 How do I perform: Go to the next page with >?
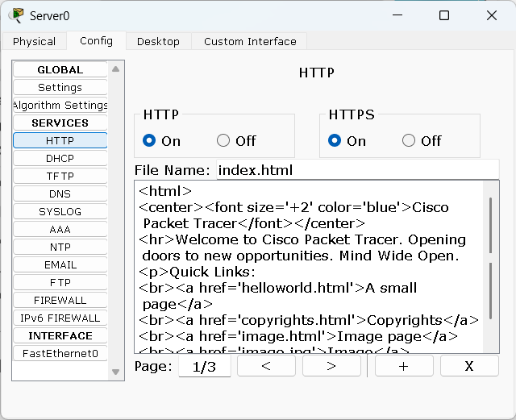pyautogui.click(x=331, y=366)
